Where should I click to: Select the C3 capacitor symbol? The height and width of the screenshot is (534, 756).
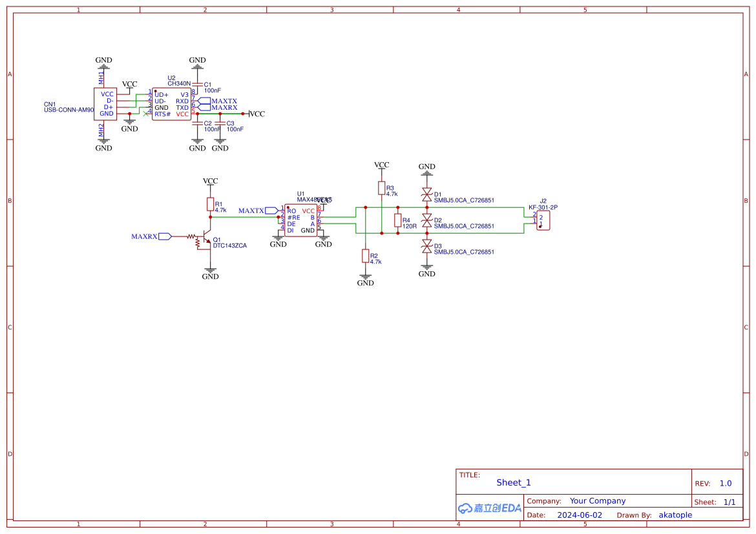pyautogui.click(x=220, y=123)
